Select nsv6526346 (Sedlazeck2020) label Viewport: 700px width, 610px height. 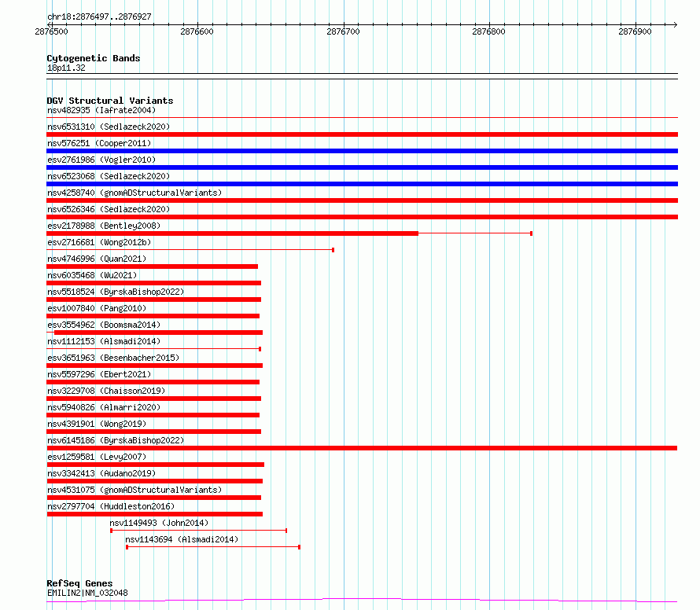[109, 209]
